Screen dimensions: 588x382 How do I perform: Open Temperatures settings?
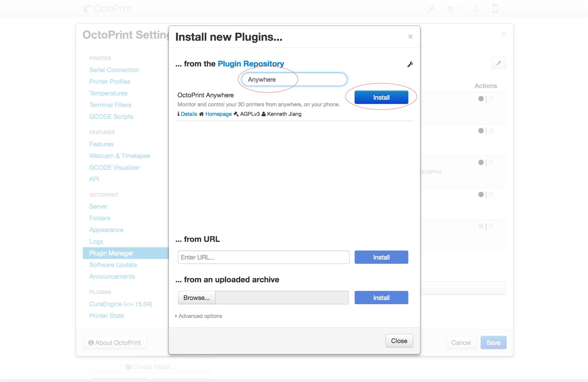tap(108, 93)
